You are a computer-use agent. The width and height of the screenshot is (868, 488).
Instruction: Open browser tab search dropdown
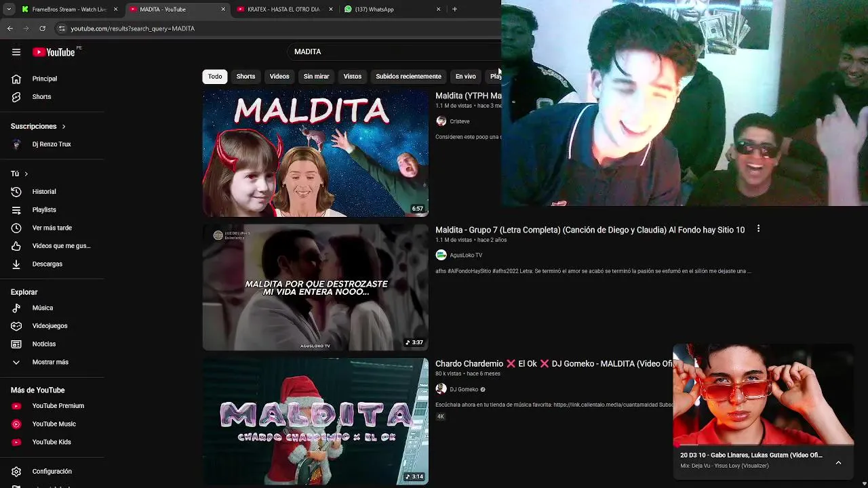pyautogui.click(x=9, y=9)
